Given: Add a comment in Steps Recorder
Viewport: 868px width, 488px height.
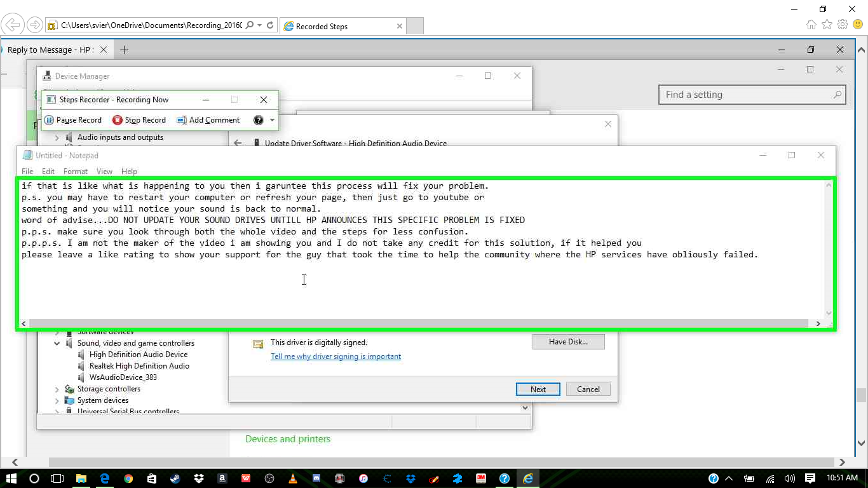Looking at the screenshot, I should pos(208,120).
